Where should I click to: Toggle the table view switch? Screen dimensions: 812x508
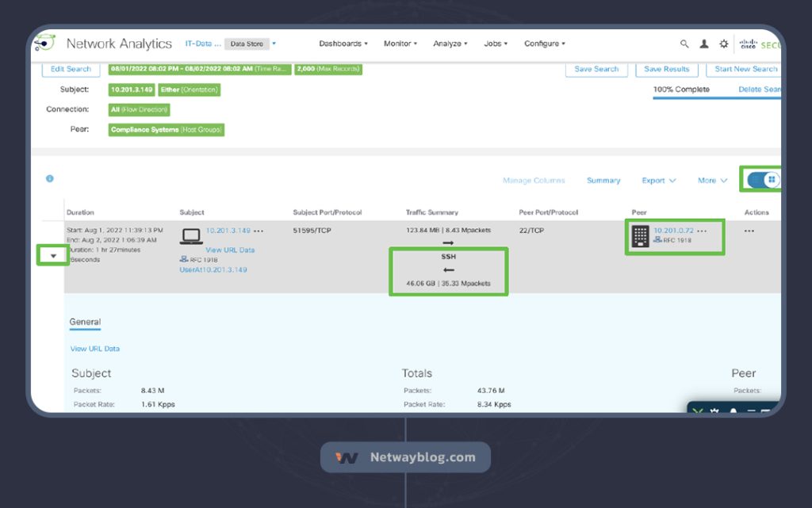[764, 180]
